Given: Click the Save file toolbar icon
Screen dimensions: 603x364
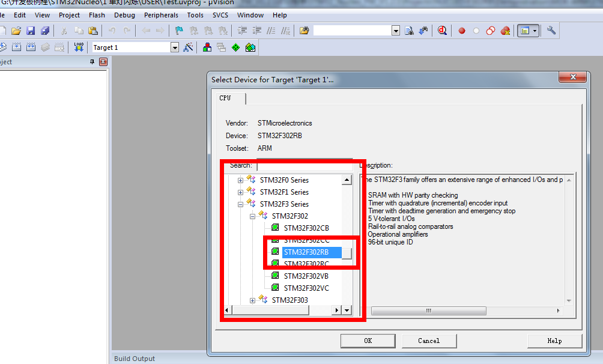Looking at the screenshot, I should pyautogui.click(x=31, y=31).
